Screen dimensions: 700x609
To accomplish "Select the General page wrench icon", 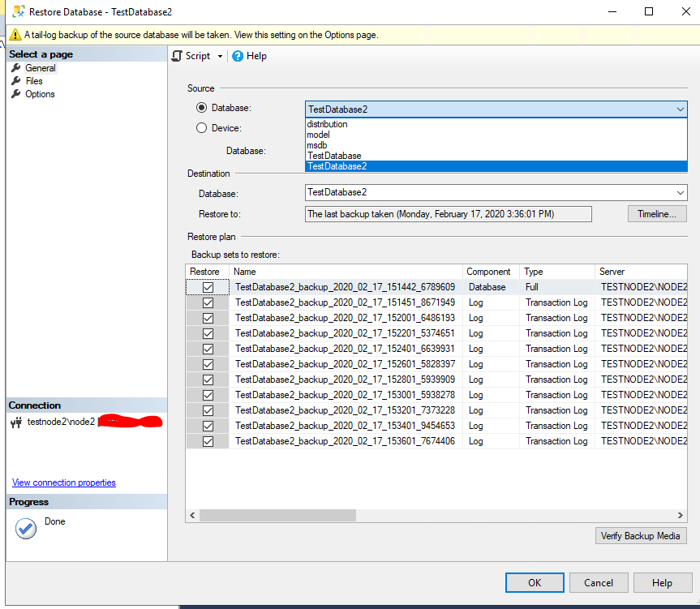I will pos(16,68).
